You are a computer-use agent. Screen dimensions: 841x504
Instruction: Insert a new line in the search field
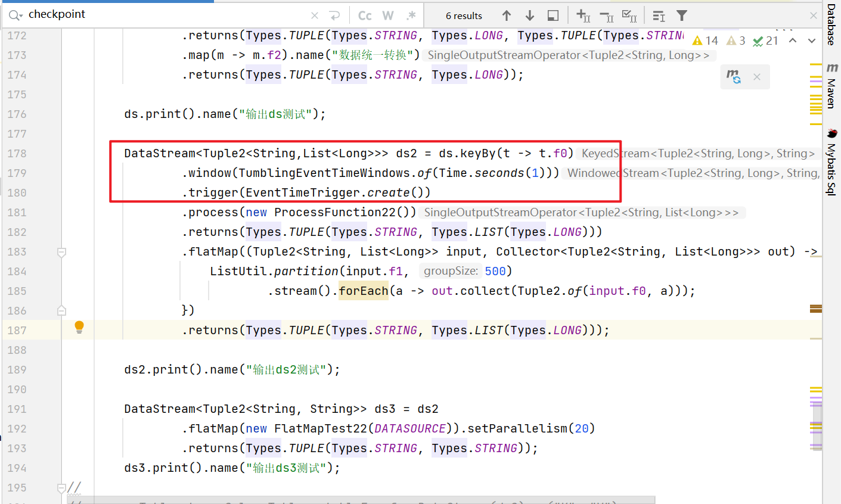334,15
